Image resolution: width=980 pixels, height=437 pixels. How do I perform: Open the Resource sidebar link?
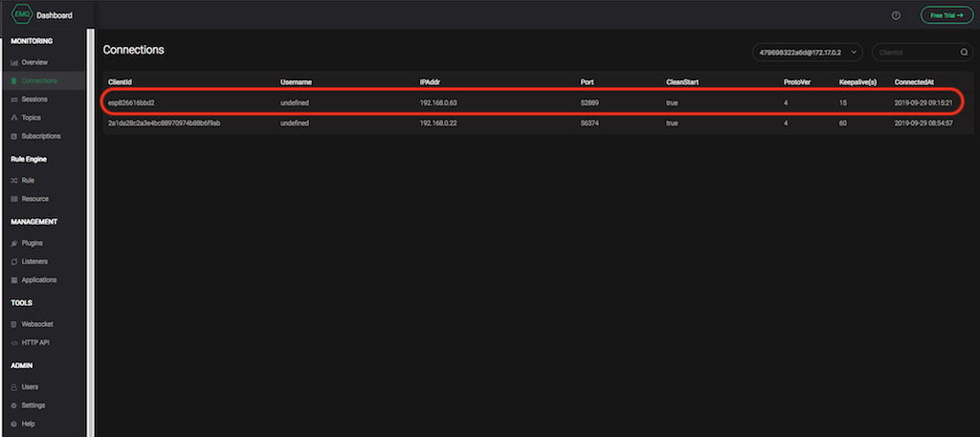pyautogui.click(x=35, y=199)
